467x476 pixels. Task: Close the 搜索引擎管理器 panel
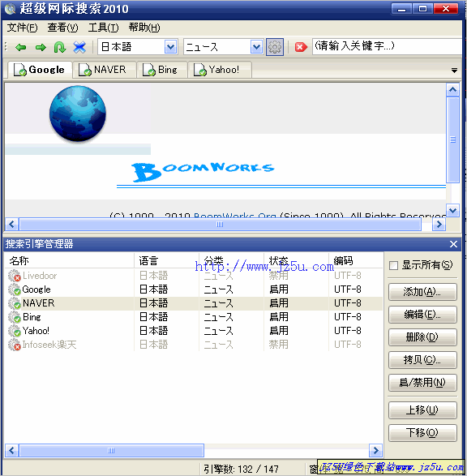[453, 244]
